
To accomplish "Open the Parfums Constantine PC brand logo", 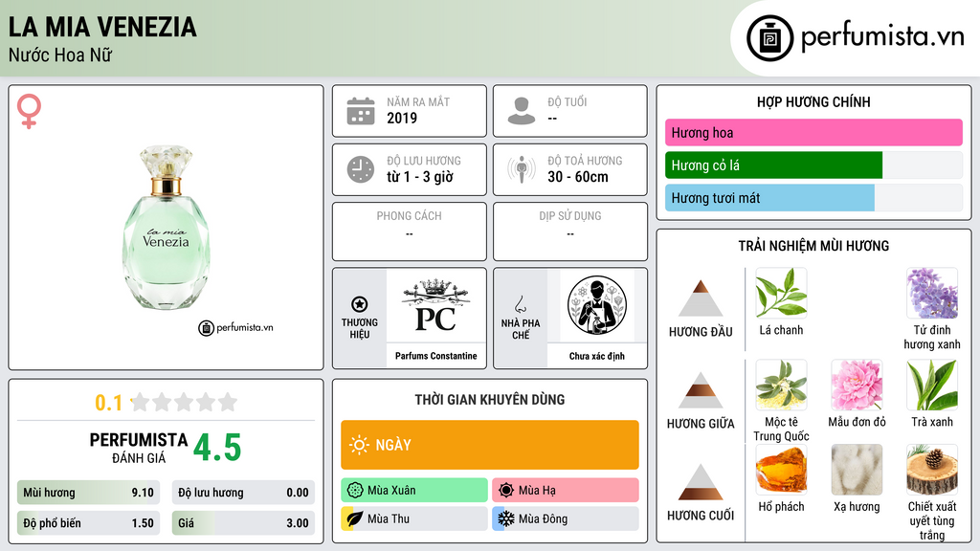I will [x=435, y=305].
